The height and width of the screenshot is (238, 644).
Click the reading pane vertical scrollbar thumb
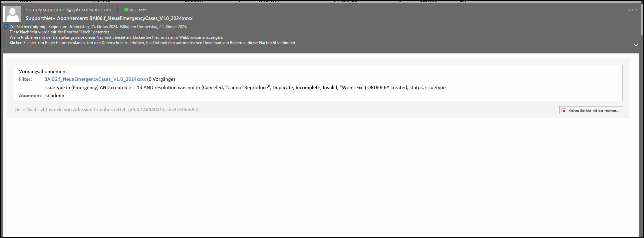642,19
